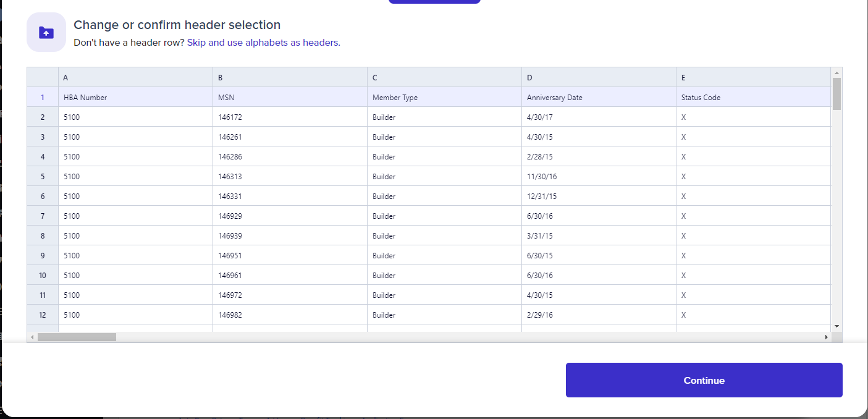868x419 pixels.
Task: Select column C header
Action: [444, 77]
